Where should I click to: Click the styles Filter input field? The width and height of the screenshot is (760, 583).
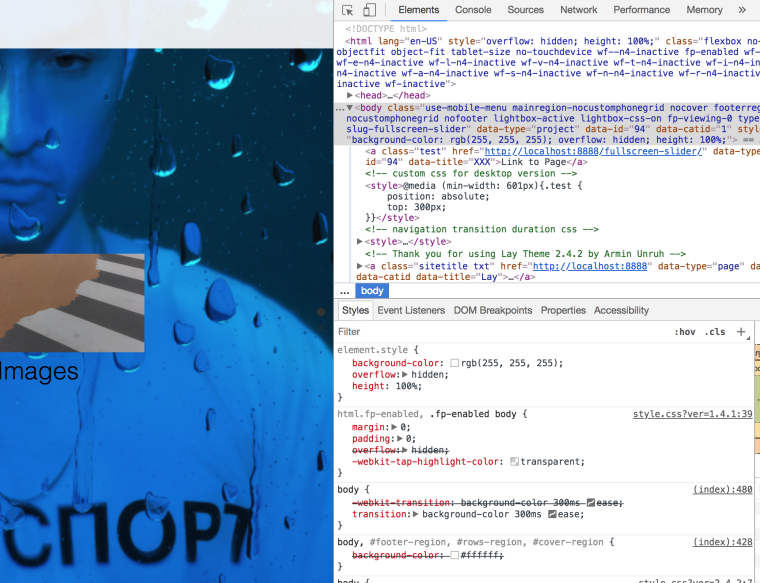[500, 332]
